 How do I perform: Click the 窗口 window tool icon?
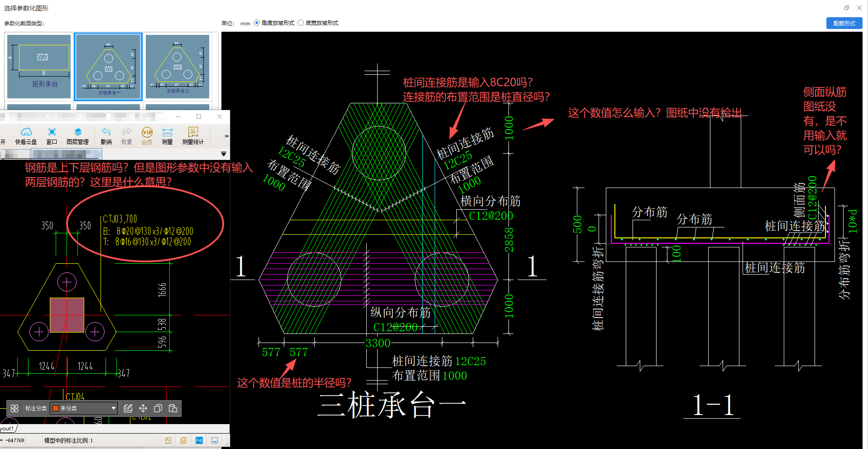pos(51,135)
